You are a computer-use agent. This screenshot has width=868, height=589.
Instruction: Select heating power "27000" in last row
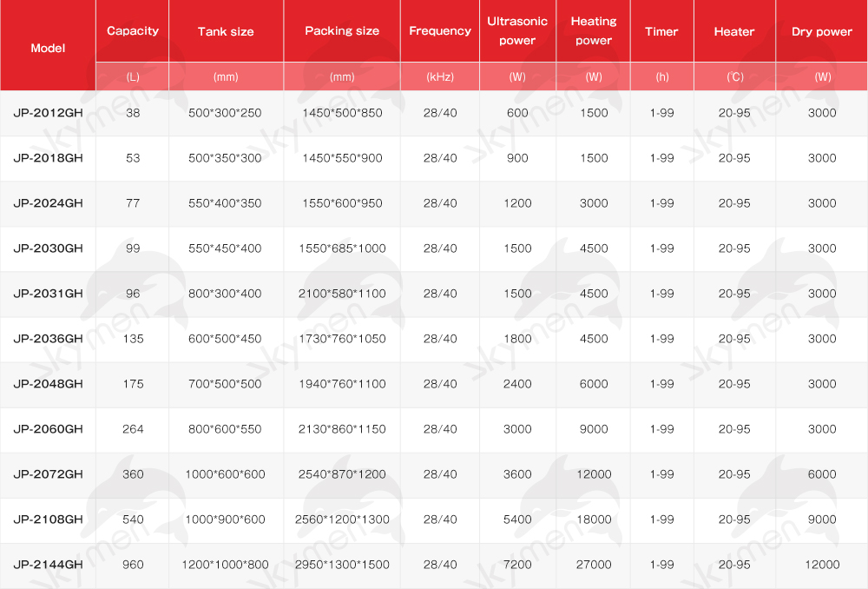point(594,565)
